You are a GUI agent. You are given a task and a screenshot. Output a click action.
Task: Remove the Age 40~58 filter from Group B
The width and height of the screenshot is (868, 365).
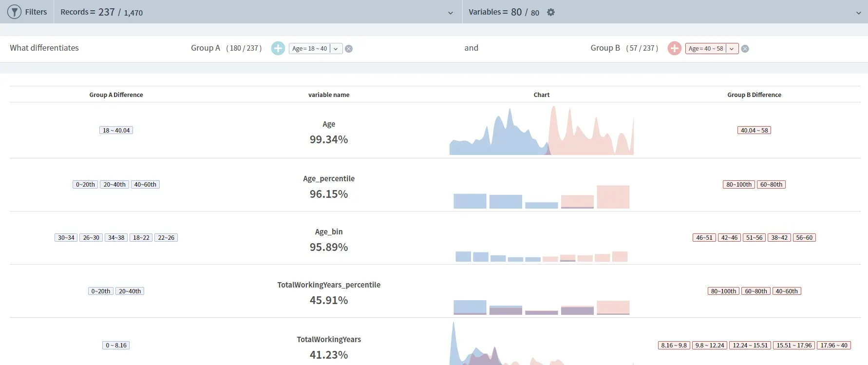click(745, 49)
